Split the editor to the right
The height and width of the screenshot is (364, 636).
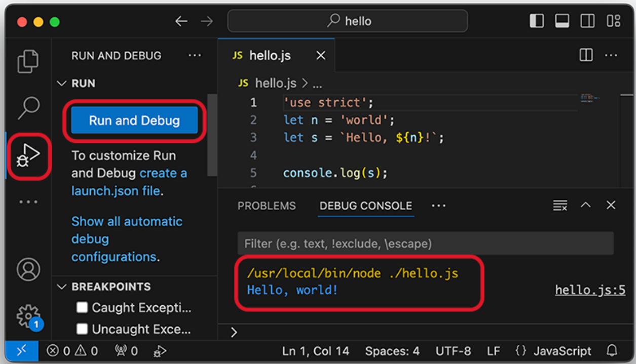586,55
